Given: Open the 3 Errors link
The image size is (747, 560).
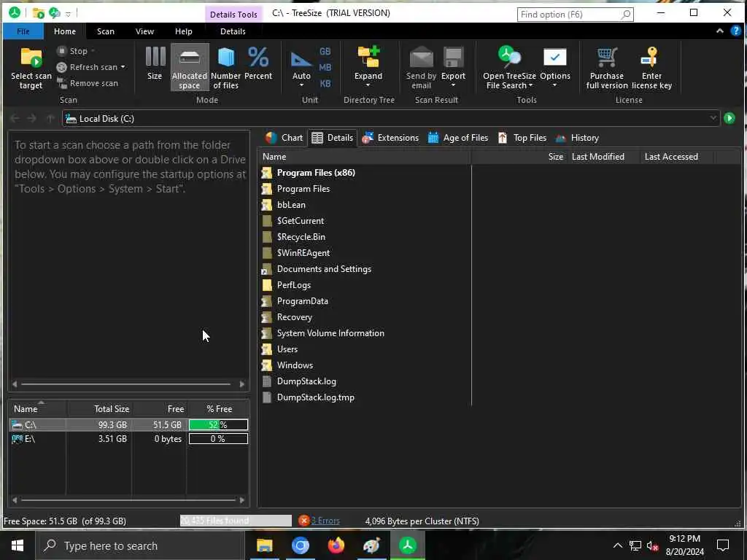Looking at the screenshot, I should tap(325, 521).
